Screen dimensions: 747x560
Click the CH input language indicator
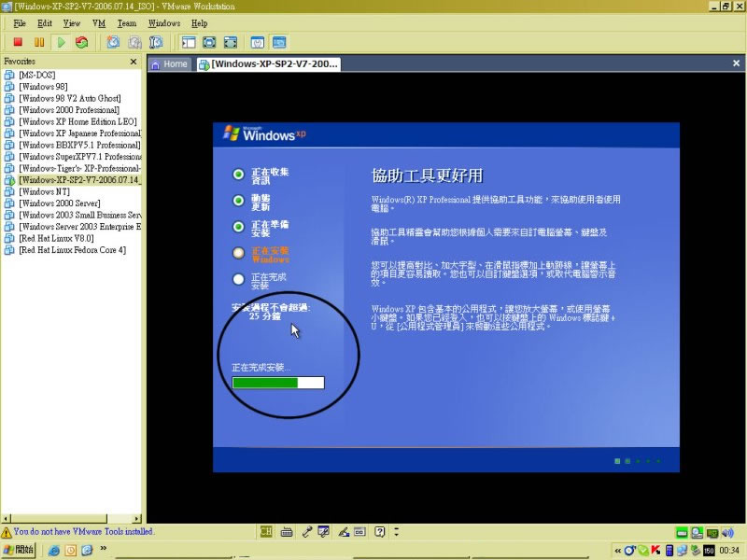tap(266, 531)
